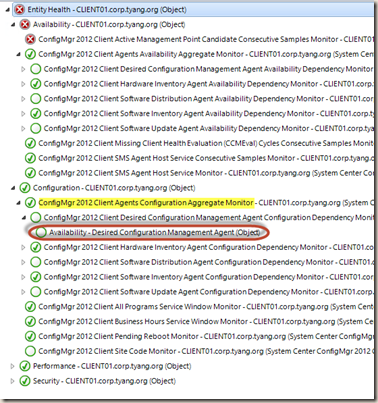Click the red error icon beside Availability - CLIENT01

25,24
